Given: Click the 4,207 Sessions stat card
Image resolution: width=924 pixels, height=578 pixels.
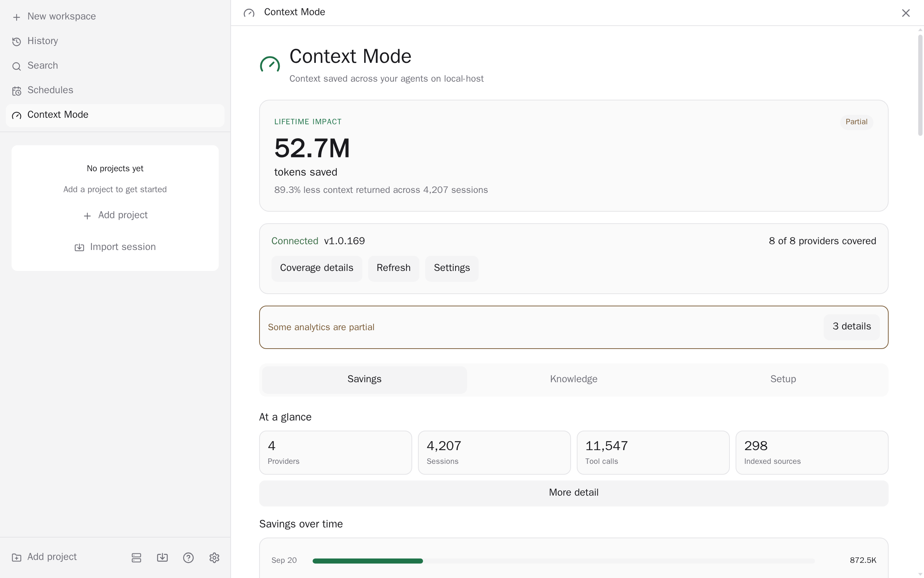Looking at the screenshot, I should click(x=494, y=452).
